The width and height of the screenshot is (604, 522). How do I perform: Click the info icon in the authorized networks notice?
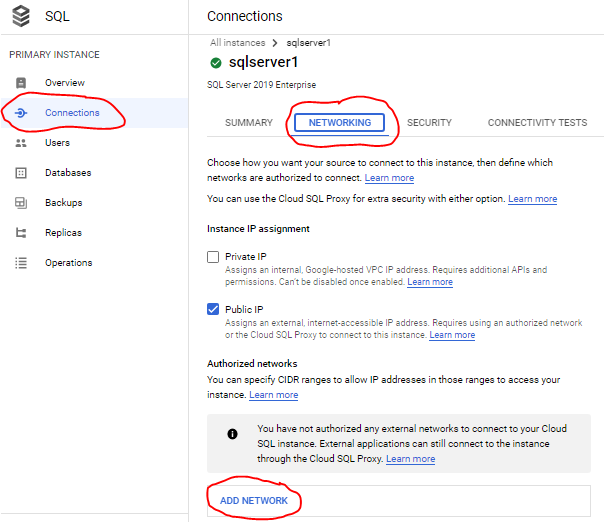tap(232, 434)
